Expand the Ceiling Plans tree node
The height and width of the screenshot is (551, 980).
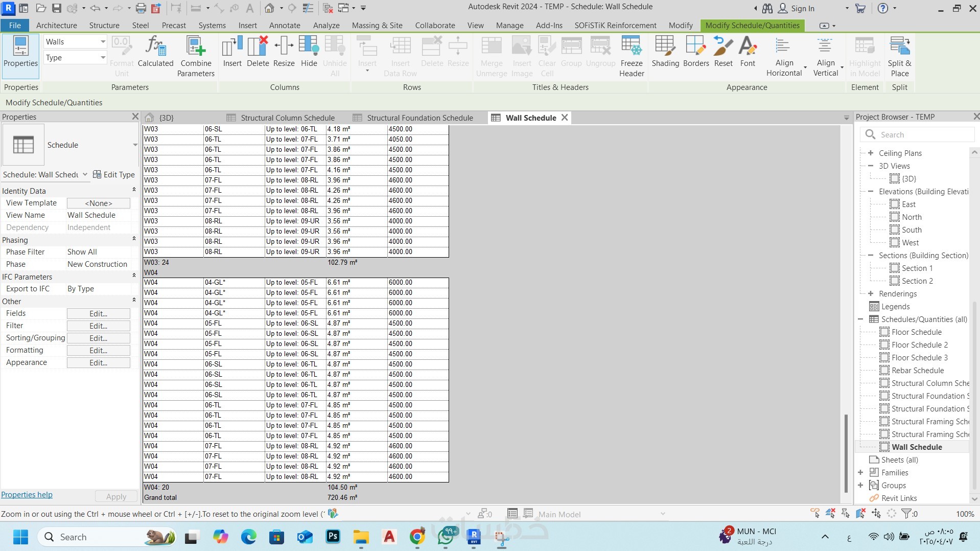[871, 153]
